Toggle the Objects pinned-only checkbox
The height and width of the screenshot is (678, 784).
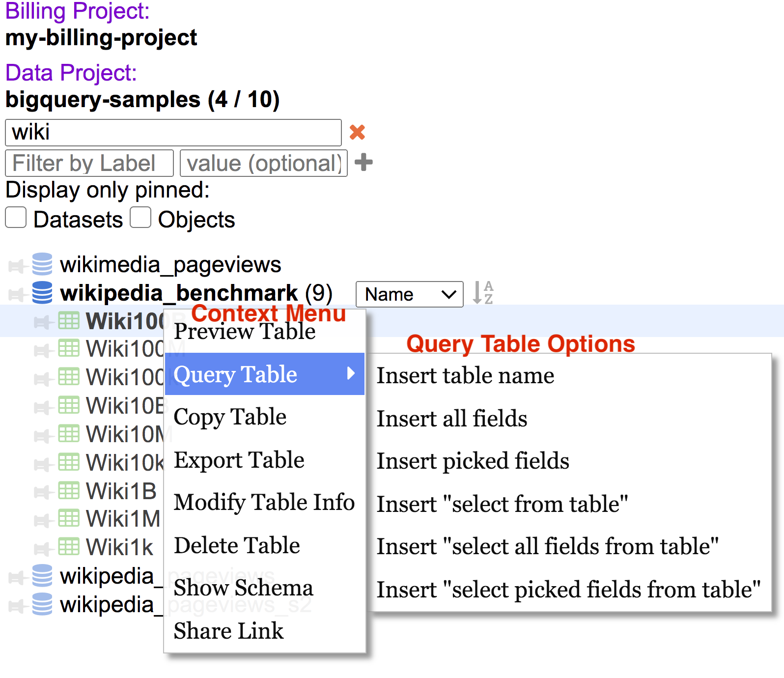[140, 218]
